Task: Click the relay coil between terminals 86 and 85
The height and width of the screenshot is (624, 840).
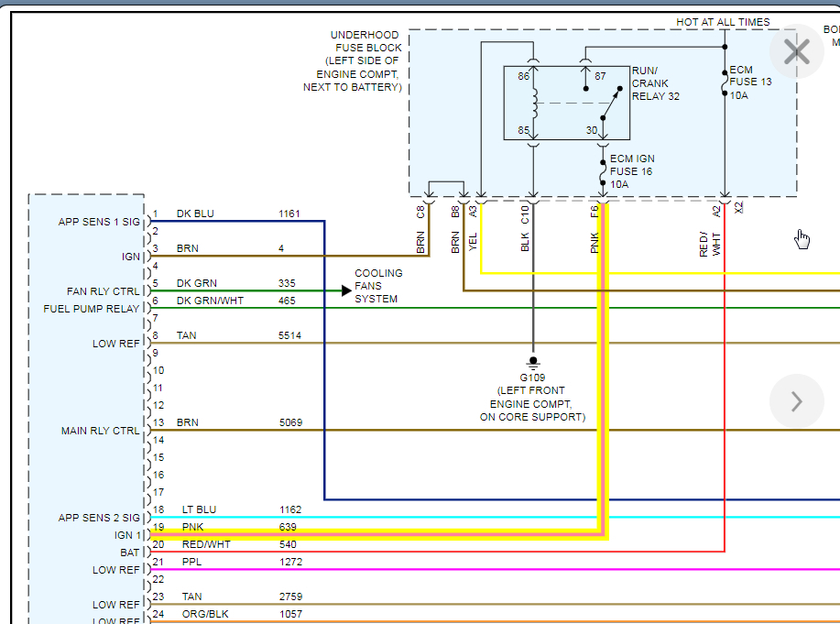Action: click(x=533, y=103)
